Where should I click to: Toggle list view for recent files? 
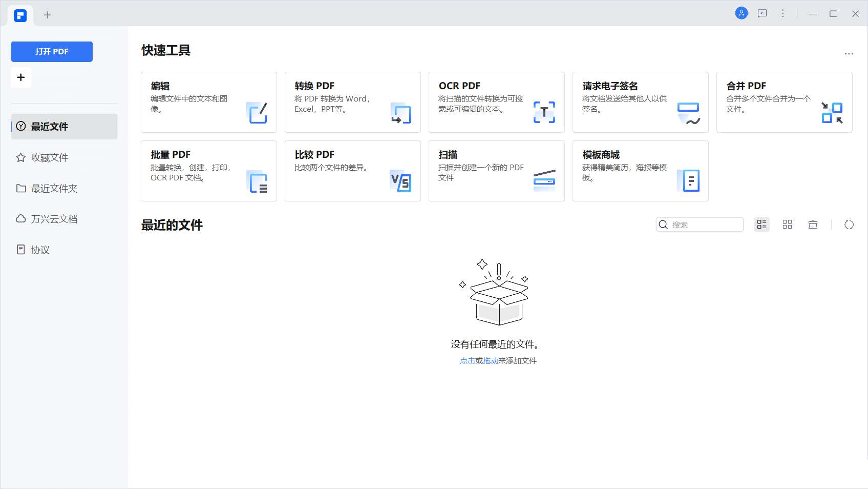761,225
